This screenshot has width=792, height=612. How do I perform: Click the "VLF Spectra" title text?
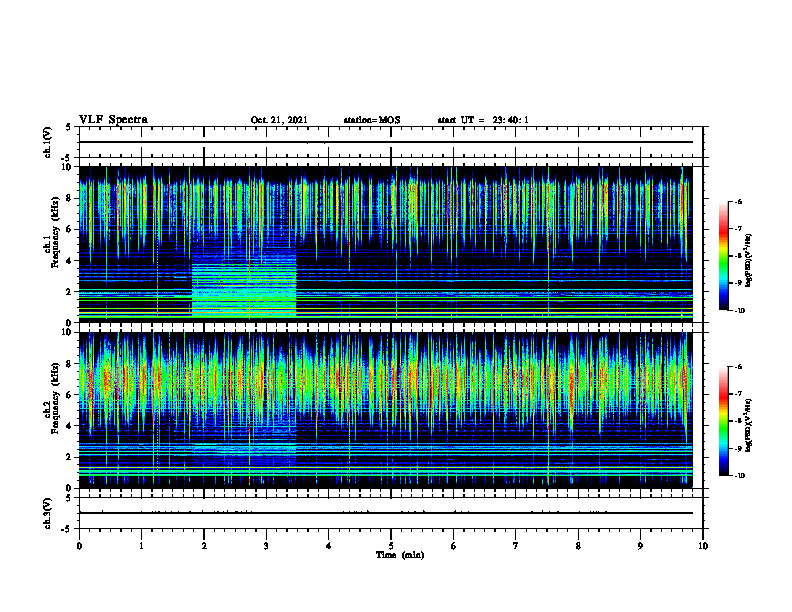pyautogui.click(x=113, y=120)
